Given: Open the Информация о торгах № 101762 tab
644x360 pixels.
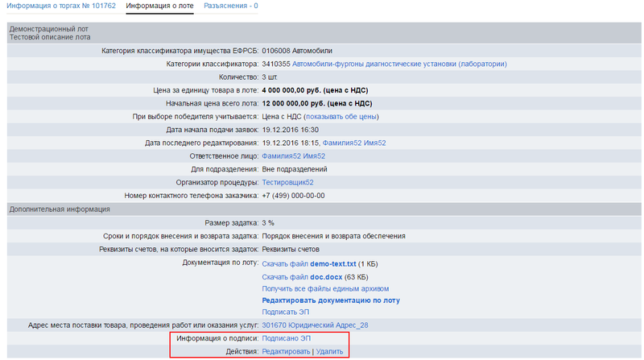Looking at the screenshot, I should click(61, 6).
